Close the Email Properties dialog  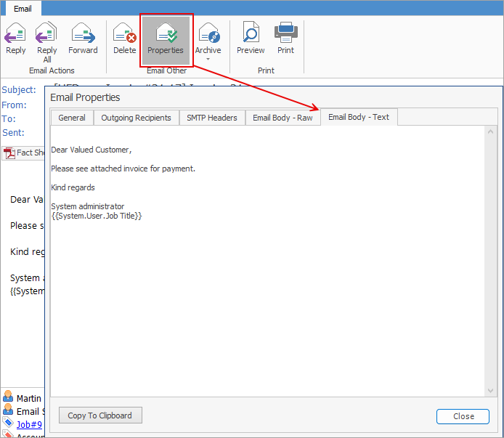[x=463, y=416]
